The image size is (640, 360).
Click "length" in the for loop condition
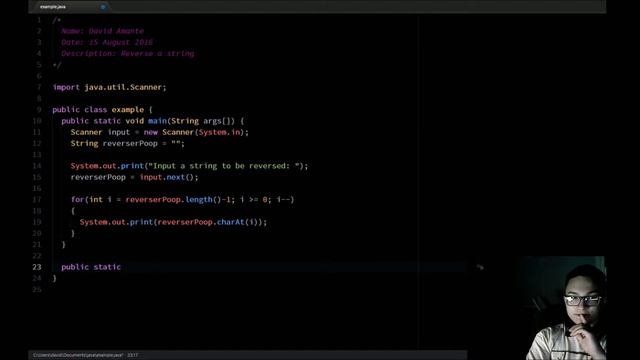(199, 200)
